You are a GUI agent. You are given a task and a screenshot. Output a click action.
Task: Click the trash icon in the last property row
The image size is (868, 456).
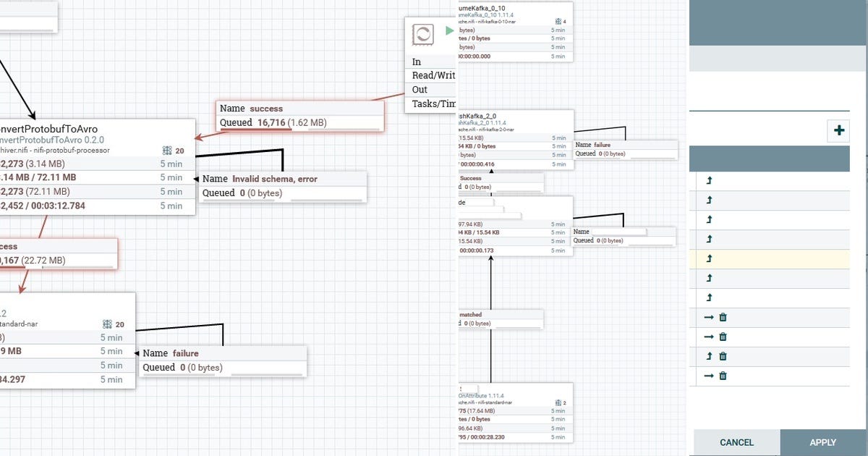pyautogui.click(x=723, y=376)
